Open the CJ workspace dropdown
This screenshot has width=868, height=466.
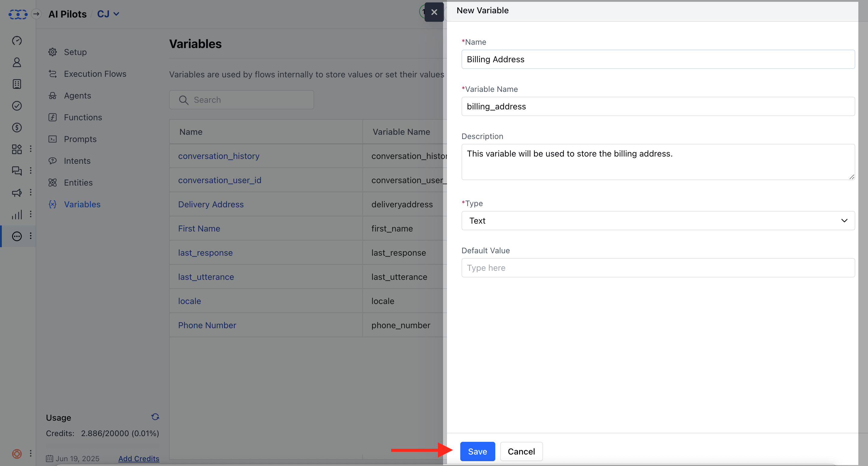tap(108, 14)
